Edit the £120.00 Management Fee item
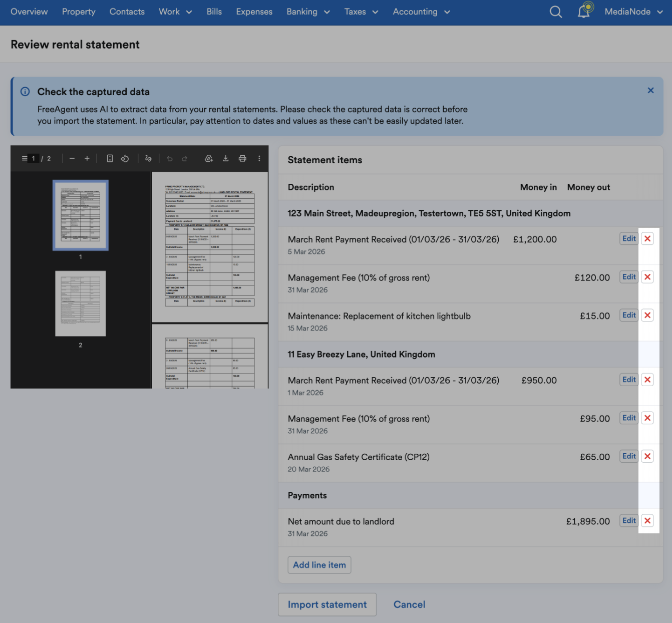 629,277
